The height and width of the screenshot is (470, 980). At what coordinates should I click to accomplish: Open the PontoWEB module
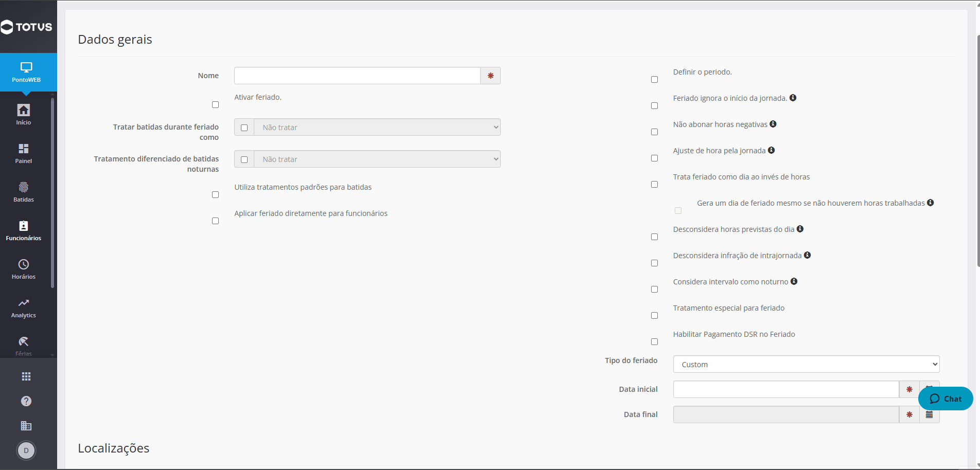coord(26,73)
